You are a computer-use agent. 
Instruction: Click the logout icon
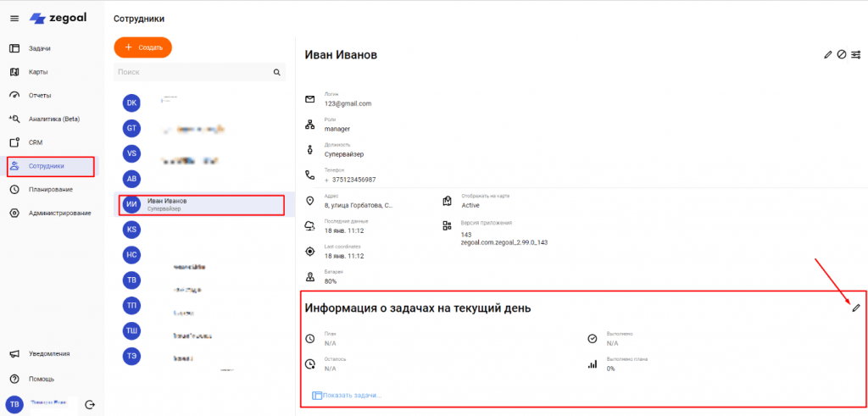click(x=90, y=403)
